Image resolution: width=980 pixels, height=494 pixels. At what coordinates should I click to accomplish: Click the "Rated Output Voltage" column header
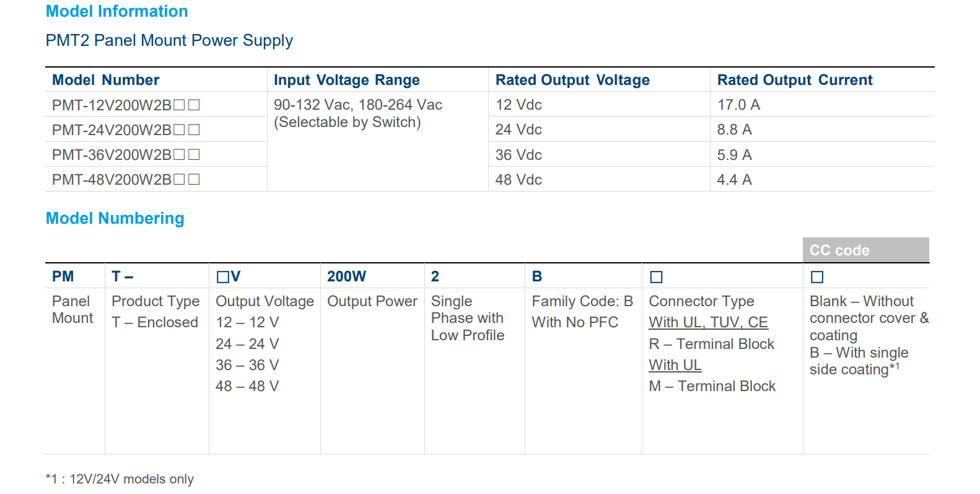[572, 80]
